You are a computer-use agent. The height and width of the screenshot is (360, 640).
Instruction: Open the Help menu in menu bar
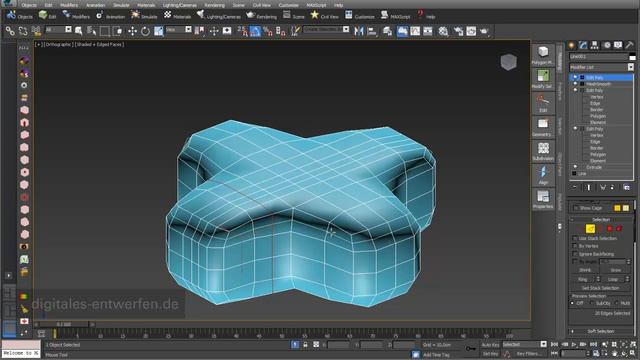click(x=338, y=5)
